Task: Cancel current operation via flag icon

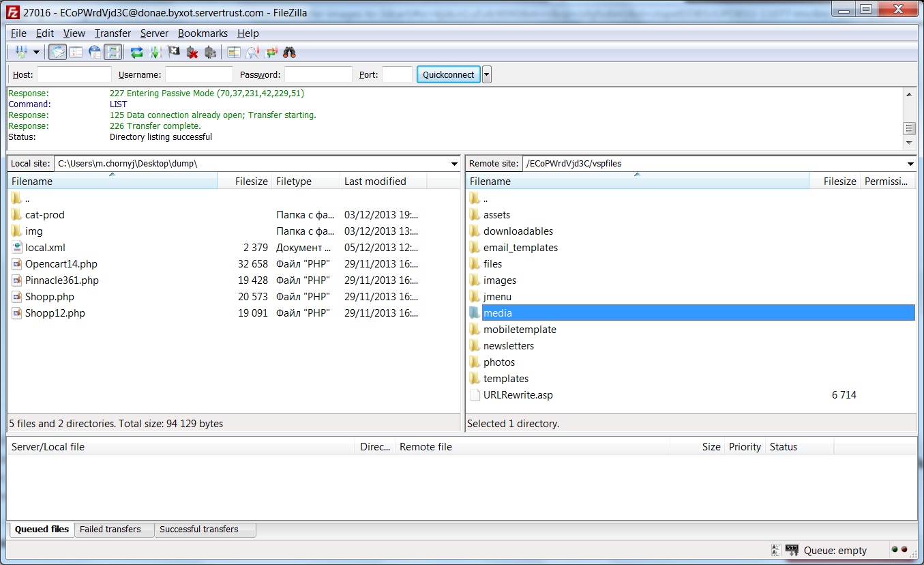Action: (173, 52)
